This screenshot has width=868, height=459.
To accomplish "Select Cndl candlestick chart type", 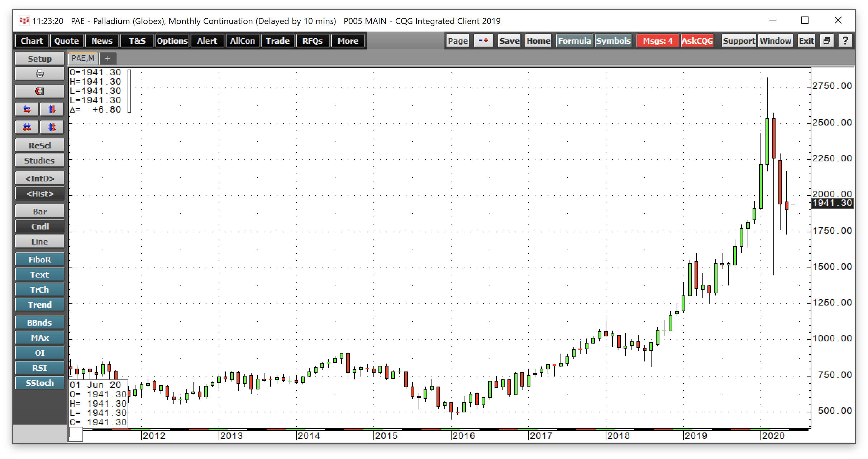I will [x=39, y=226].
